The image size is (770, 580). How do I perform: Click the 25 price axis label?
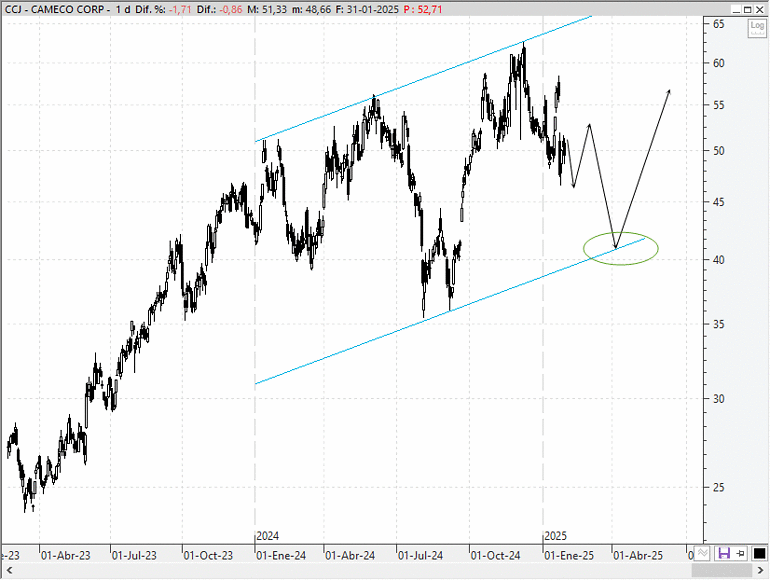tap(718, 487)
